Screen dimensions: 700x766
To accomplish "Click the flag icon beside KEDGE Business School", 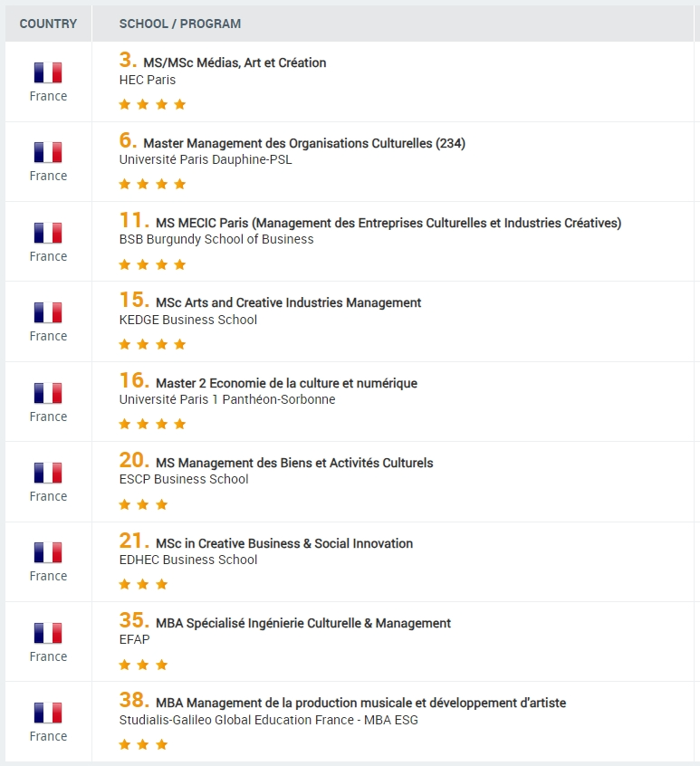I will pos(48,312).
